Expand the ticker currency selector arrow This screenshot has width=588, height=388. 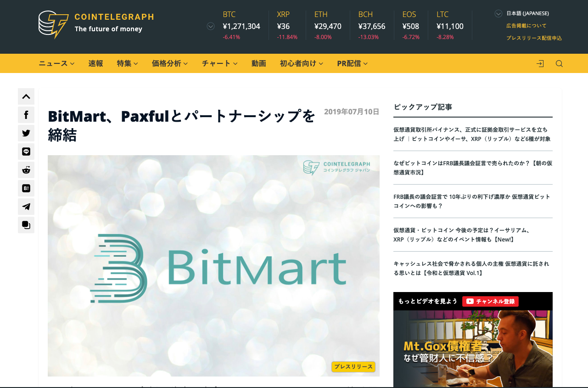pos(211,26)
